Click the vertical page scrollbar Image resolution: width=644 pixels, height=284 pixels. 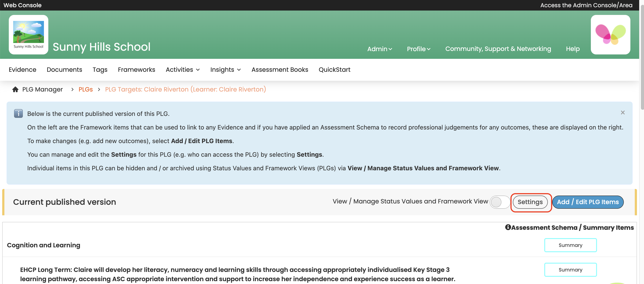coord(642,58)
